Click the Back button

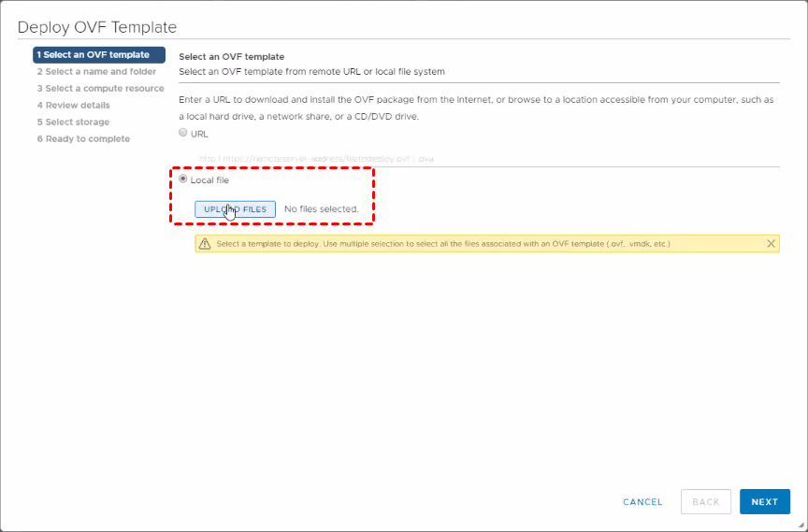point(706,502)
